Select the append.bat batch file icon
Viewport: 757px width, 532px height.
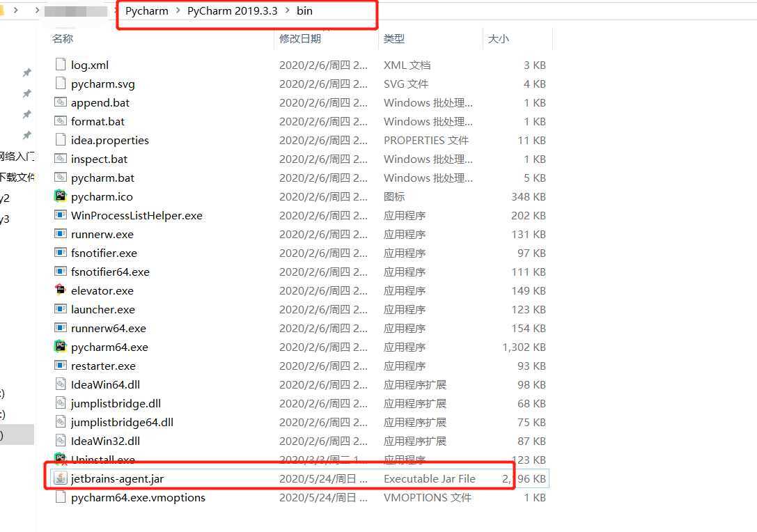coord(61,102)
